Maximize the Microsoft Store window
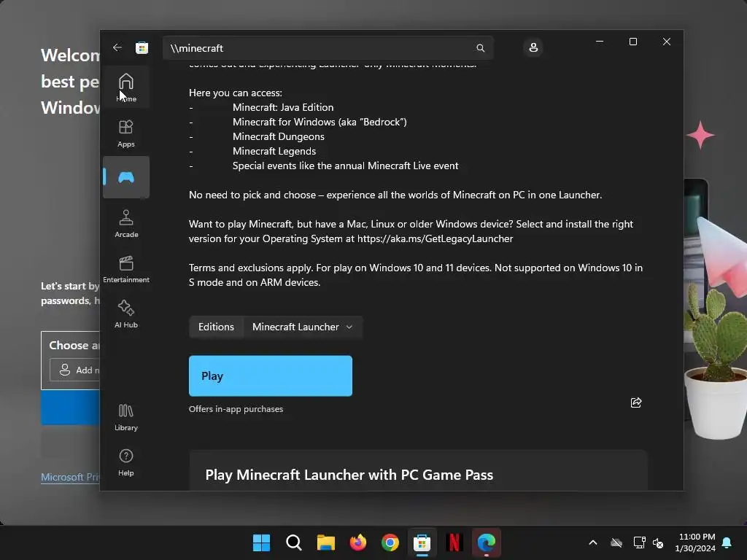Screen dimensions: 747x560 pyautogui.click(x=633, y=42)
